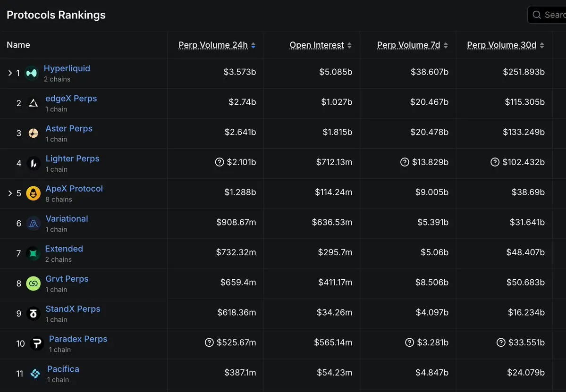Click the Aster Perps logo icon
Screen dimensions: 566x392
(x=33, y=133)
